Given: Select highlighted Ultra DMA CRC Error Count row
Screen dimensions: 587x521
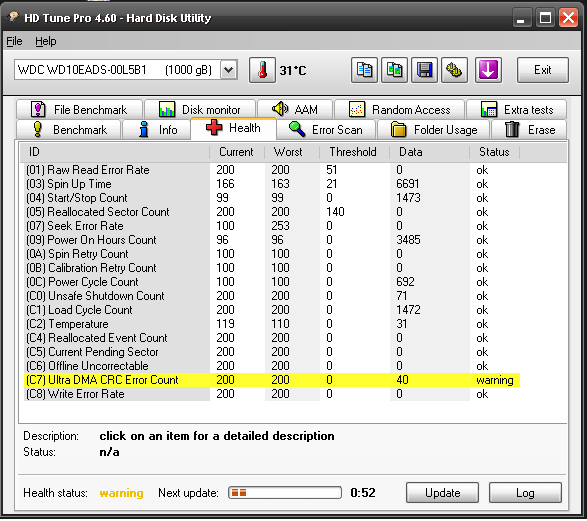Looking at the screenshot, I should (272, 380).
